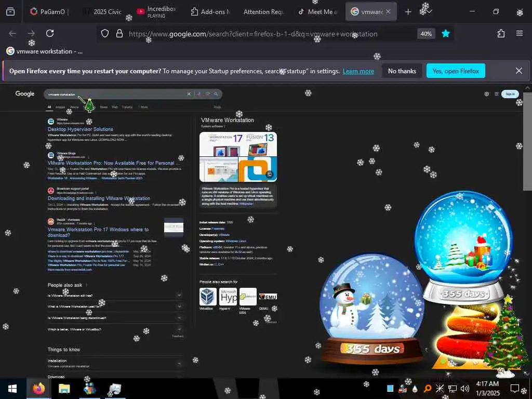Open Reddit Workstation Pro 17 download result

pyautogui.click(x=98, y=232)
